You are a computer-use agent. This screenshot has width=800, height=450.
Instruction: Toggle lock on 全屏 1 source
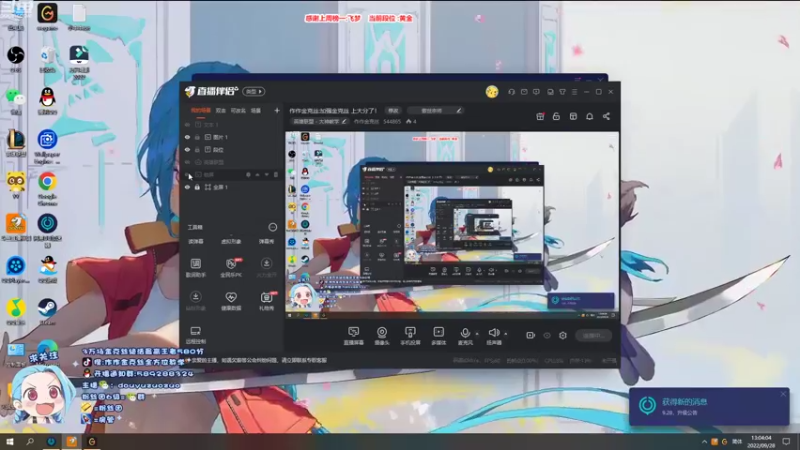(x=197, y=187)
